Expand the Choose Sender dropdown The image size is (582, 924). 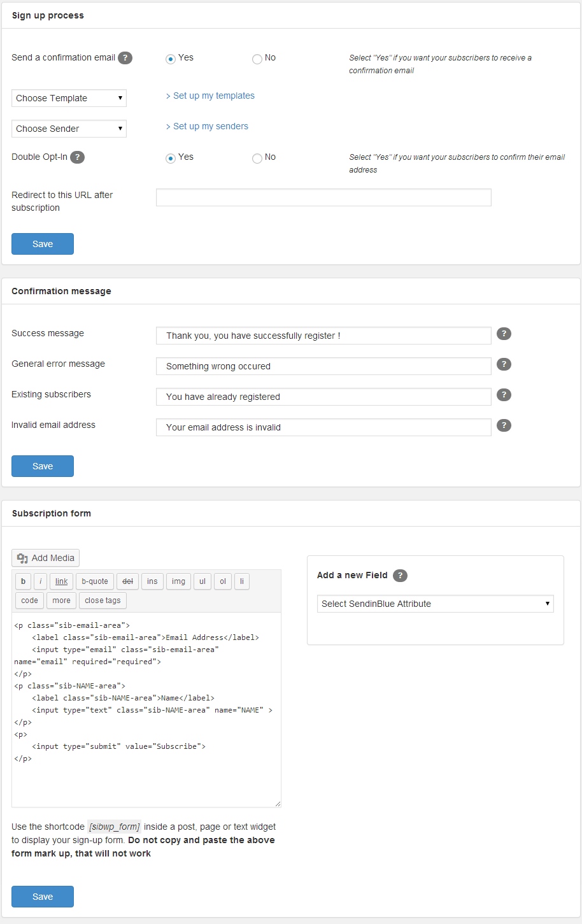pyautogui.click(x=69, y=129)
